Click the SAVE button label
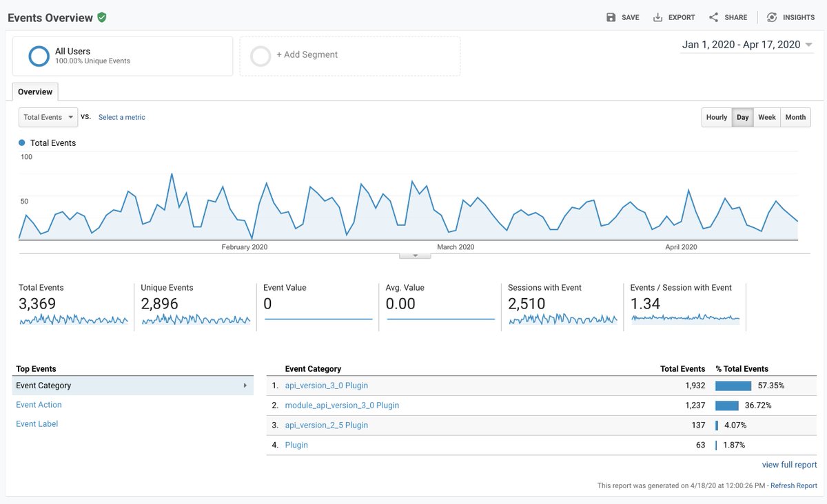The width and height of the screenshot is (827, 504). tap(631, 17)
